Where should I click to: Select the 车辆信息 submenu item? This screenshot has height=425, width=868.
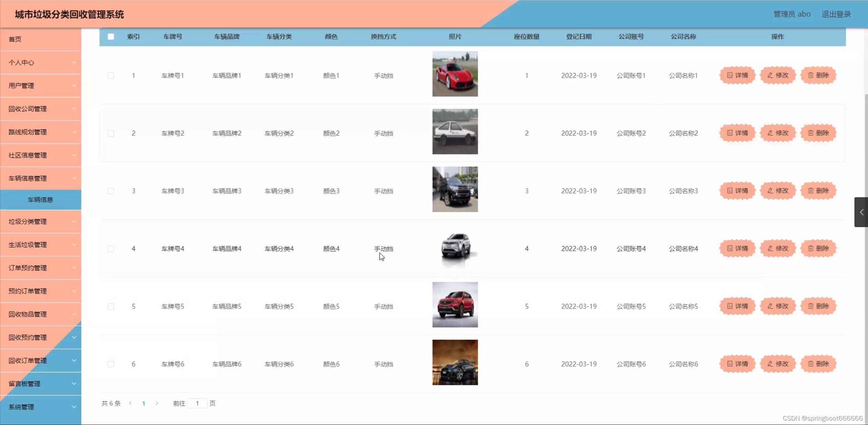41,200
